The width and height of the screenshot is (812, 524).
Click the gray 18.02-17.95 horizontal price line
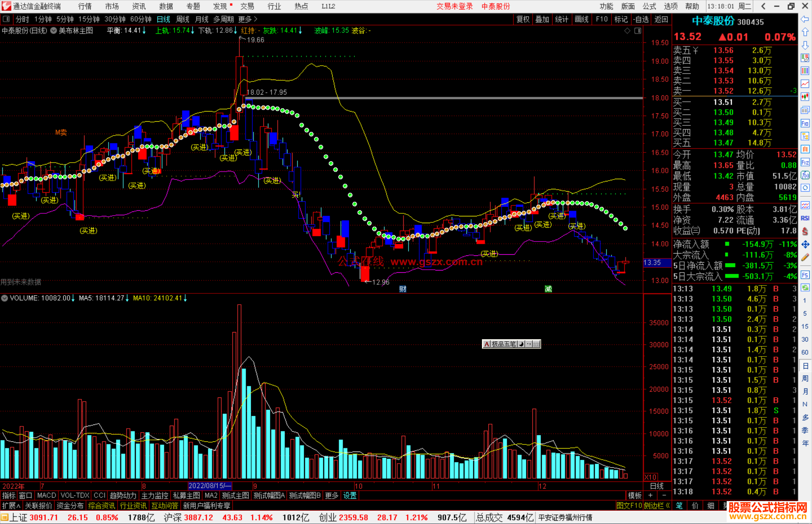451,98
